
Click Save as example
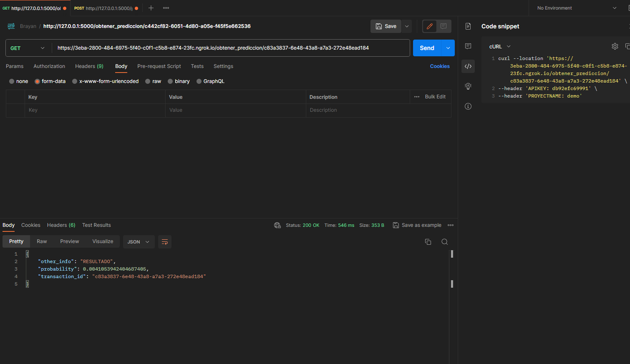pos(417,225)
